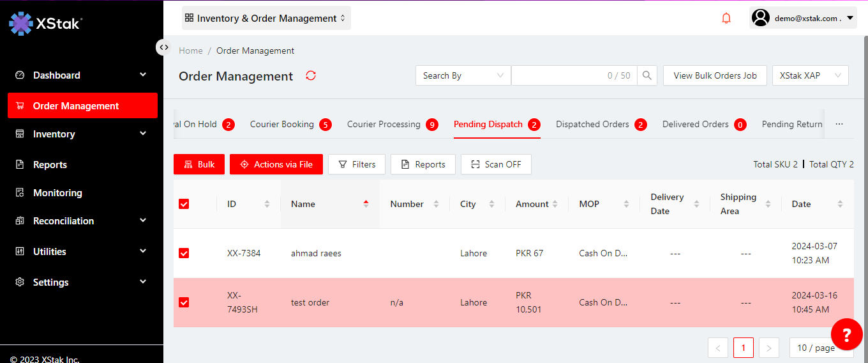This screenshot has height=363, width=868.
Task: Open the Search By dropdown
Action: tap(463, 75)
